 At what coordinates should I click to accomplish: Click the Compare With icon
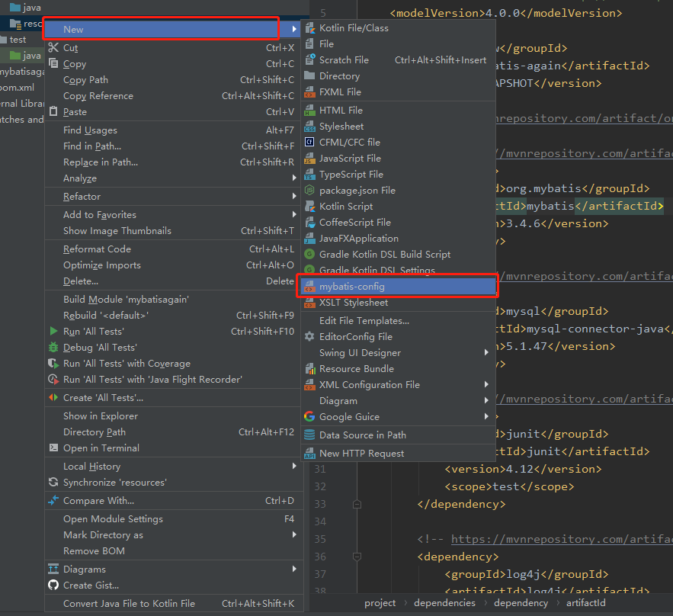coord(53,501)
